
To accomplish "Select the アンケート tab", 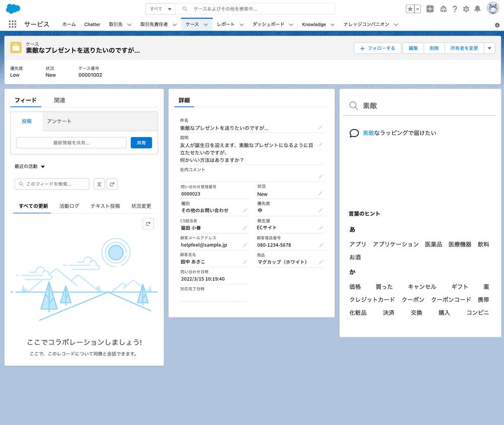I will pos(59,122).
